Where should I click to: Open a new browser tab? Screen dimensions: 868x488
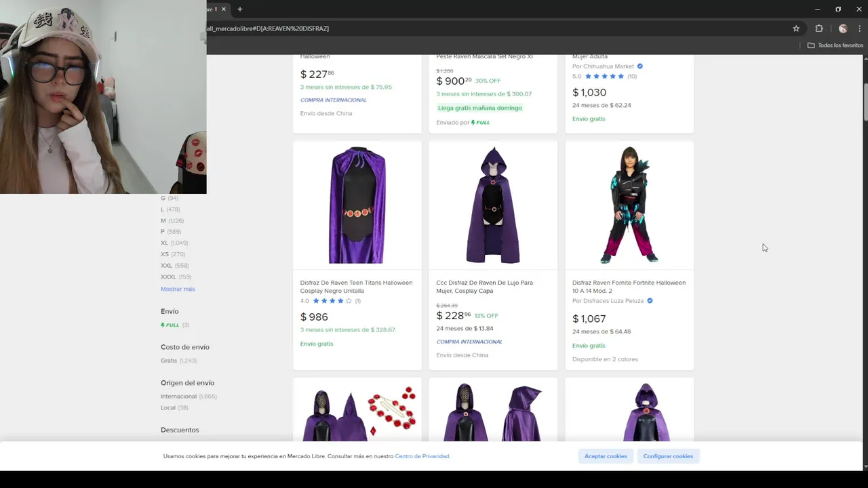[240, 9]
